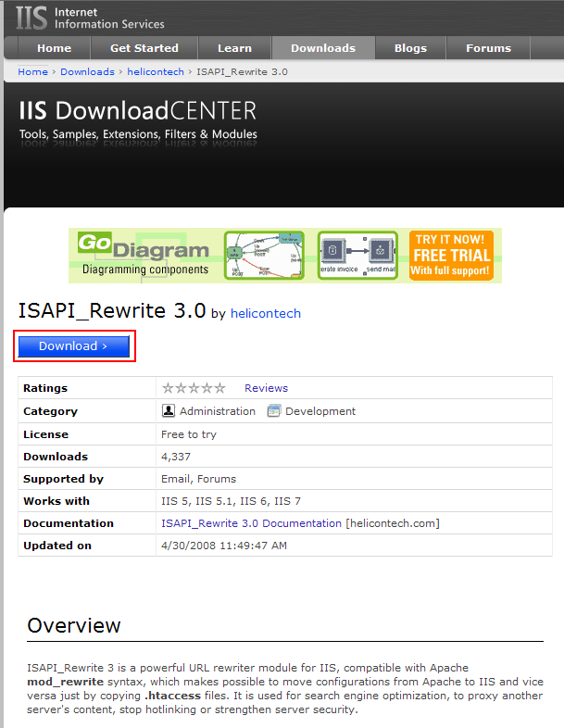This screenshot has width=564, height=728.
Task: Click the IIS DownloadCENTER heading
Action: (137, 111)
